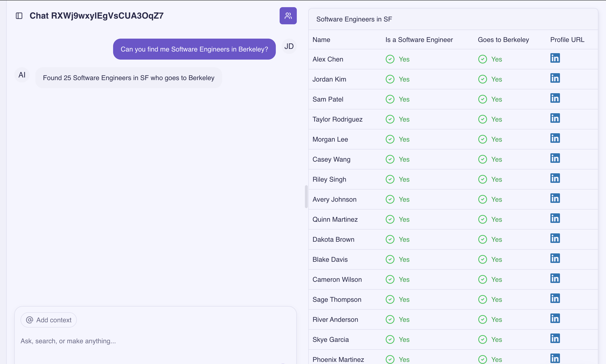Screen dimensions: 606x364
Task: Click the Add context button
Action: tap(48, 320)
